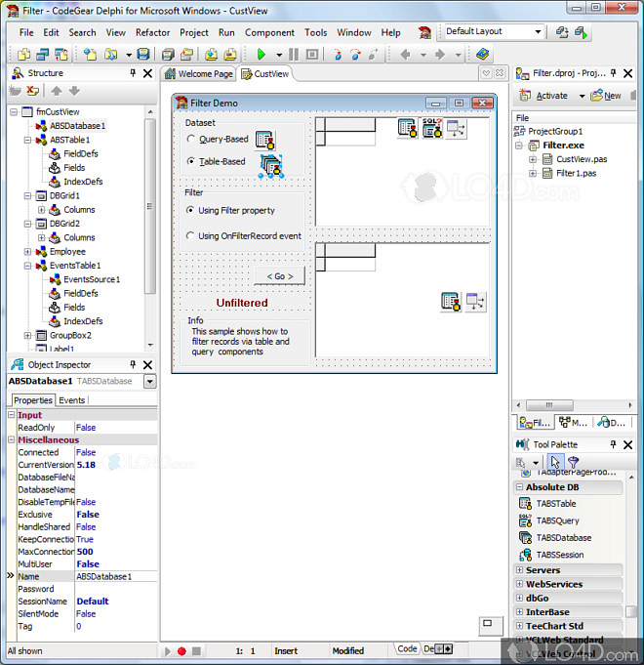This screenshot has height=665, width=644.
Task: Pin the Structure panel
Action: tap(133, 73)
